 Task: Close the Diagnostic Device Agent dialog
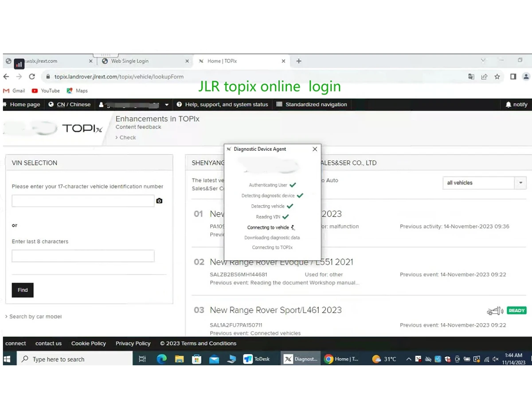315,149
